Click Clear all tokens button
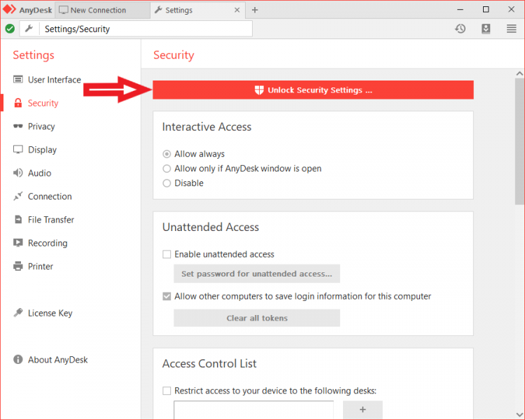The width and height of the screenshot is (525, 420). pos(257,318)
